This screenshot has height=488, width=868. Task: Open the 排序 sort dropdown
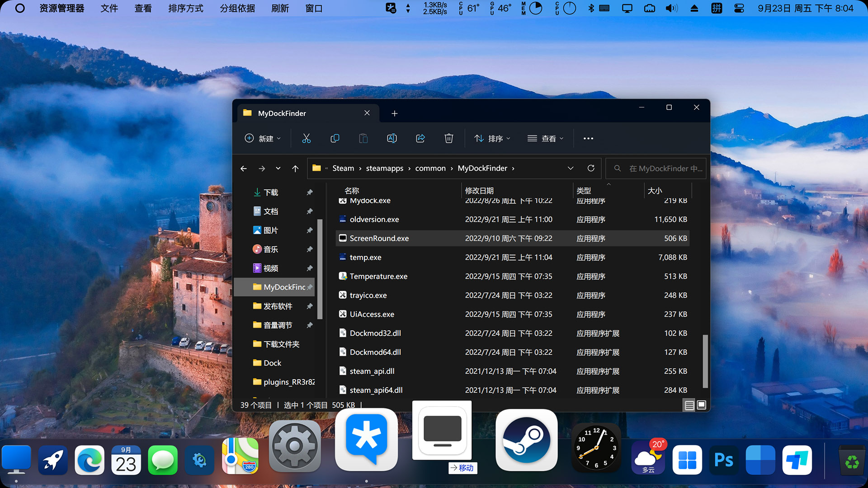[x=492, y=138]
